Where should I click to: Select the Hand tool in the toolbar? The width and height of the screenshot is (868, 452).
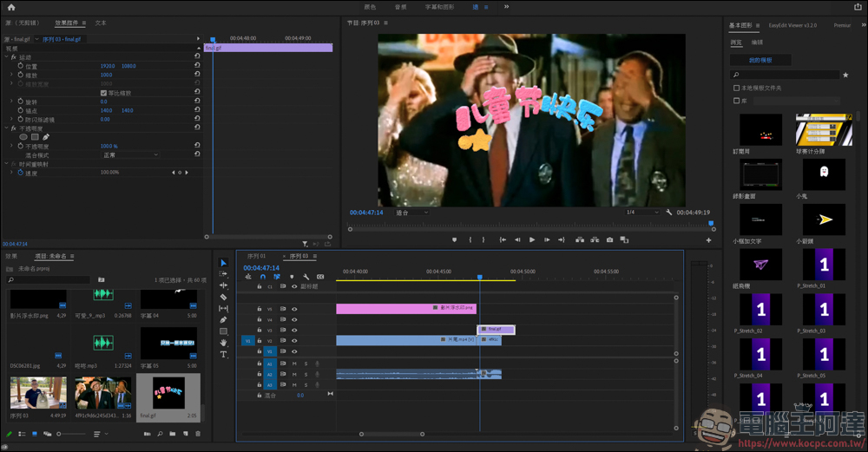click(x=223, y=343)
